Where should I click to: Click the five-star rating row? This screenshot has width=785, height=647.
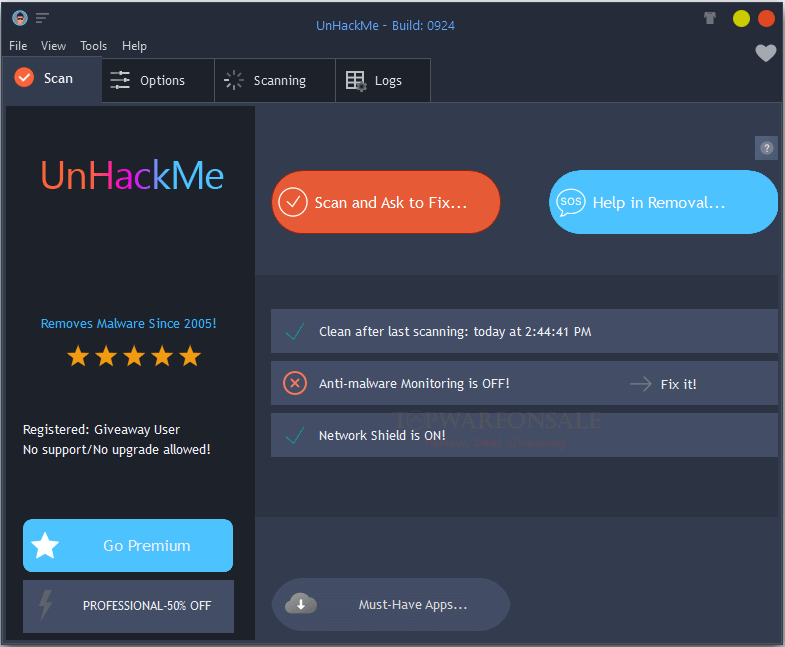(x=134, y=356)
